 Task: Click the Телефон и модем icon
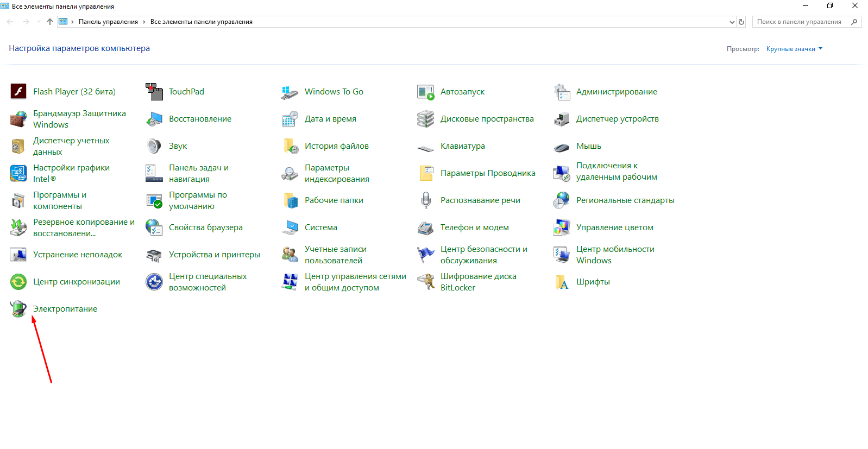(x=426, y=227)
